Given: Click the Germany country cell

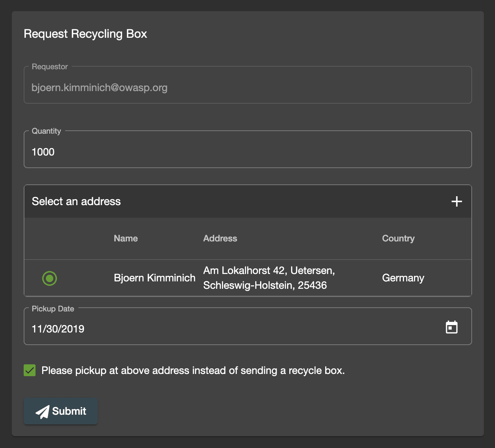Looking at the screenshot, I should [403, 278].
